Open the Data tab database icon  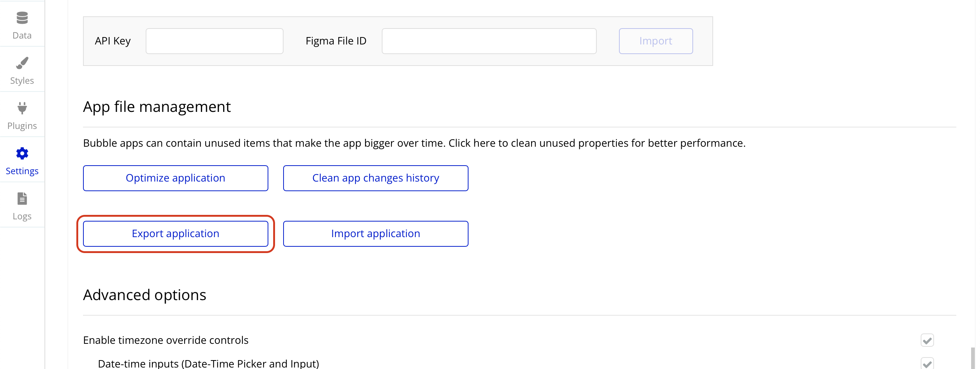pyautogui.click(x=22, y=18)
